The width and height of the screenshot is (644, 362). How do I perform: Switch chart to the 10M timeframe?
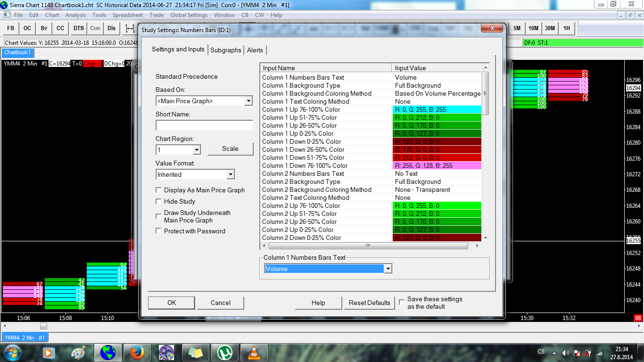[533, 28]
